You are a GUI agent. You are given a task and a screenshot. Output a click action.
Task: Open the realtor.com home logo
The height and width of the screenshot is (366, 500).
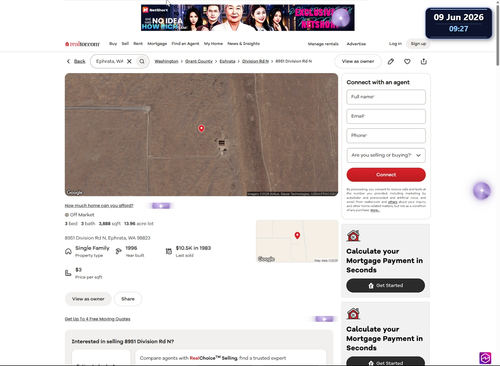[82, 44]
